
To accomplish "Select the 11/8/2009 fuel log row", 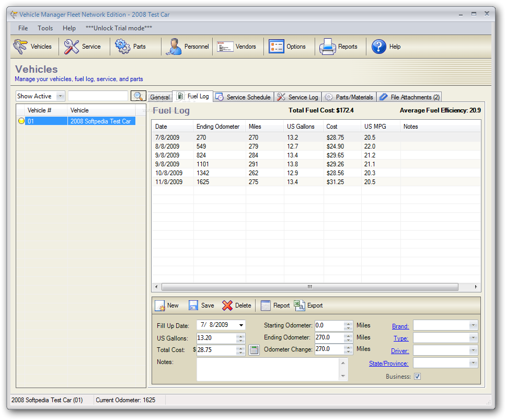I will click(316, 181).
